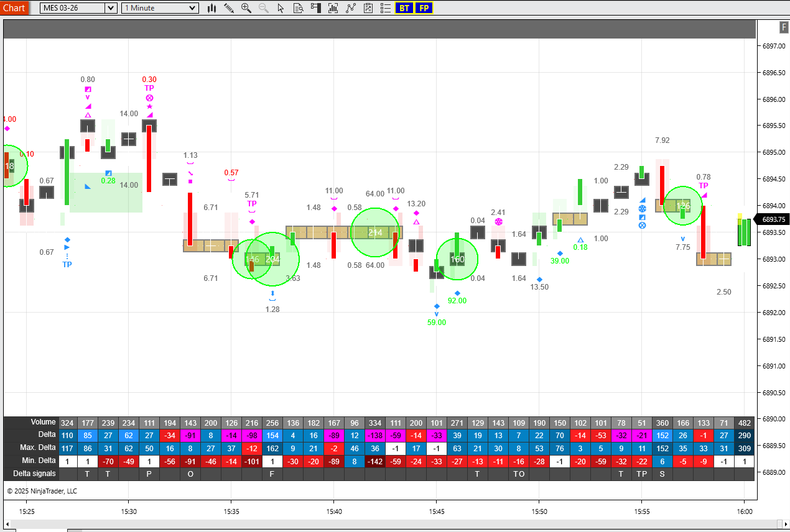
Task: Select the drawing tools pencil icon
Action: (x=229, y=8)
